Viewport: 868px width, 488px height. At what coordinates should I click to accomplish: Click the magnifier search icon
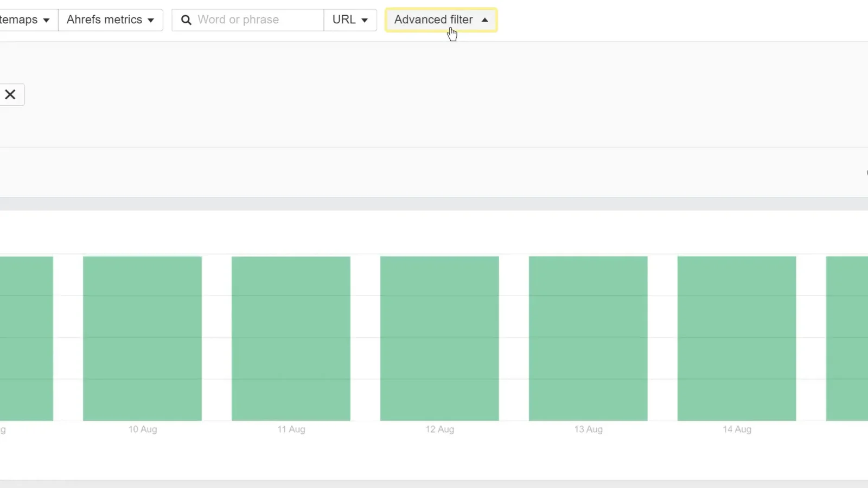point(186,20)
